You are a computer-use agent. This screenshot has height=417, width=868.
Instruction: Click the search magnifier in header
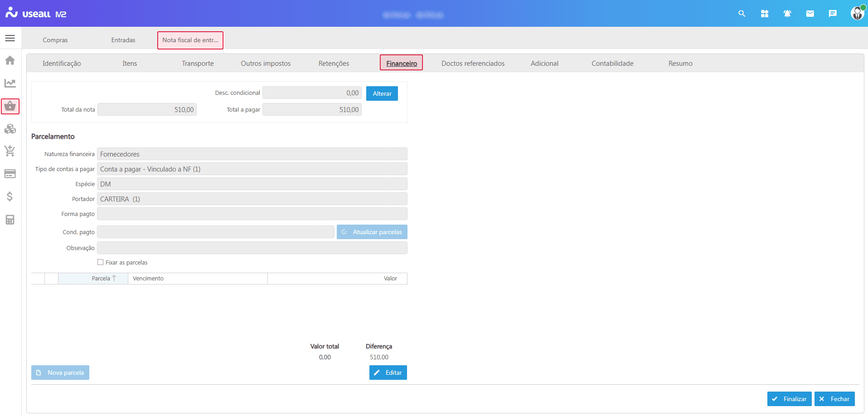742,14
